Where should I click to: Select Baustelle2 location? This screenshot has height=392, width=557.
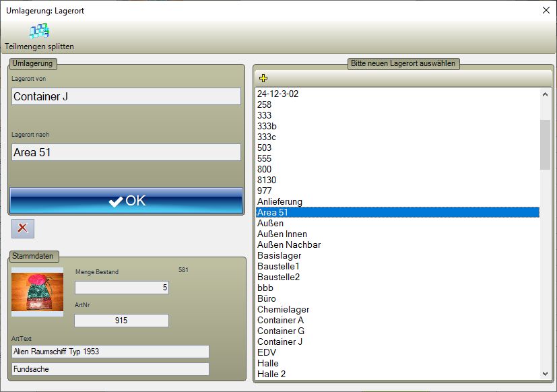click(x=397, y=277)
